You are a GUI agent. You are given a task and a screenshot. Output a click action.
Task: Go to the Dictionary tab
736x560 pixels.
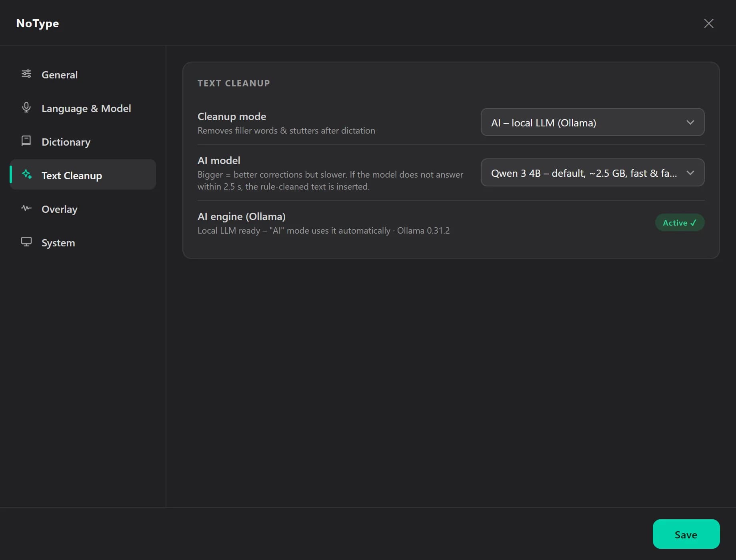point(83,142)
